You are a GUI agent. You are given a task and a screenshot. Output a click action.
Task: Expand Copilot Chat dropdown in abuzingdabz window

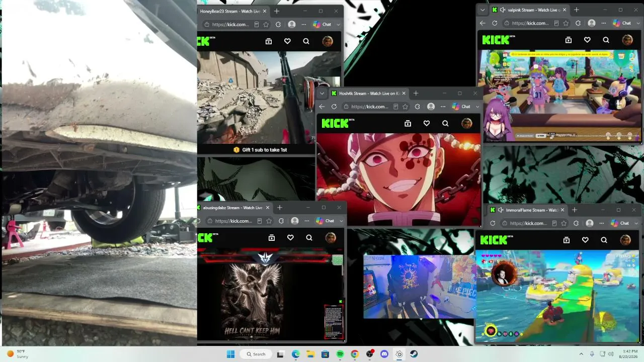click(341, 221)
